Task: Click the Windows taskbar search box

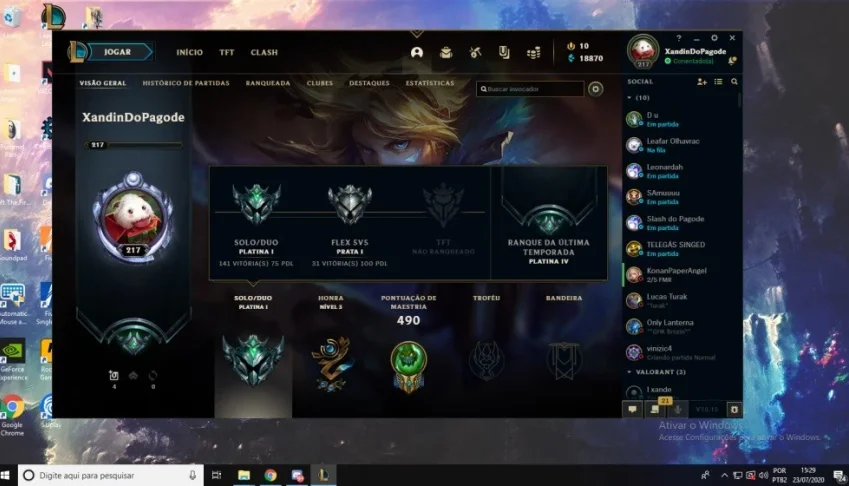Action: coord(111,475)
